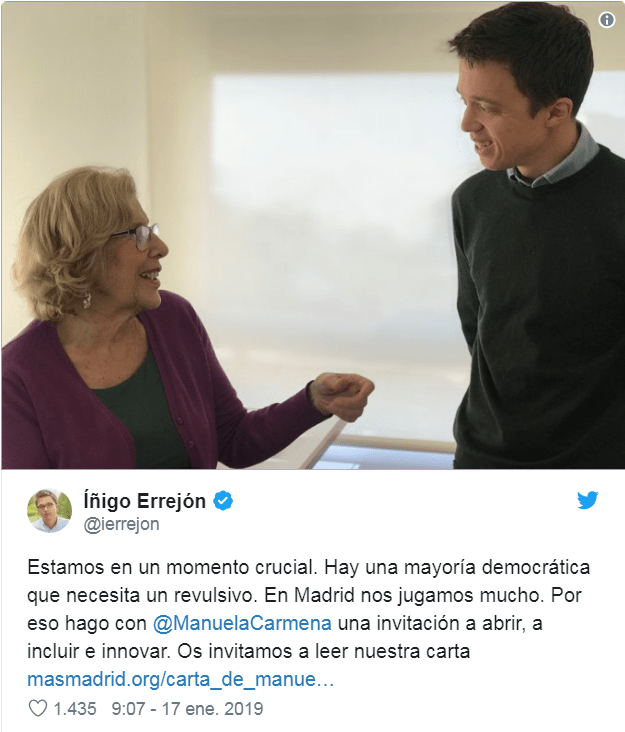Viewport: 625px width, 732px height.
Task: Open the @ManuelaCarmena mention
Action: click(x=242, y=623)
